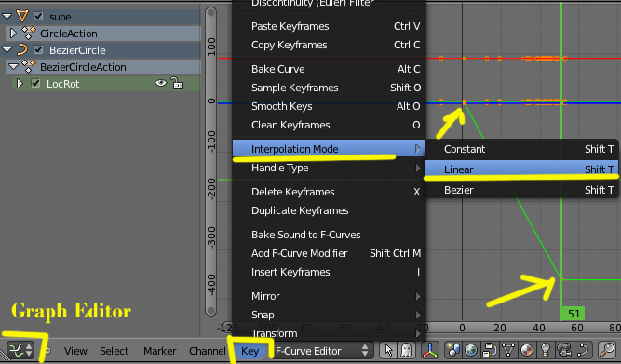621x364 pixels.
Task: Click the sube mesh object icon
Action: [22, 16]
